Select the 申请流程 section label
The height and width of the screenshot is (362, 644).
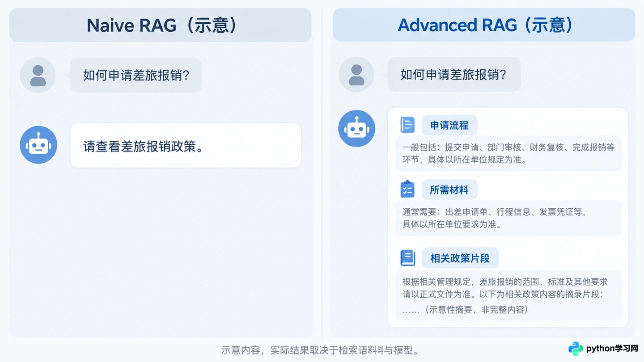[449, 125]
